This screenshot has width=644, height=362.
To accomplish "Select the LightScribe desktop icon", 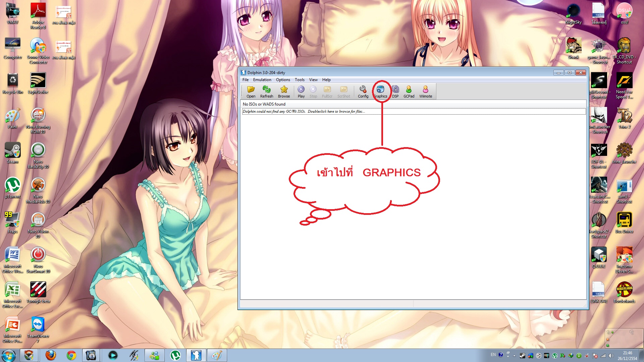I will (x=38, y=83).
